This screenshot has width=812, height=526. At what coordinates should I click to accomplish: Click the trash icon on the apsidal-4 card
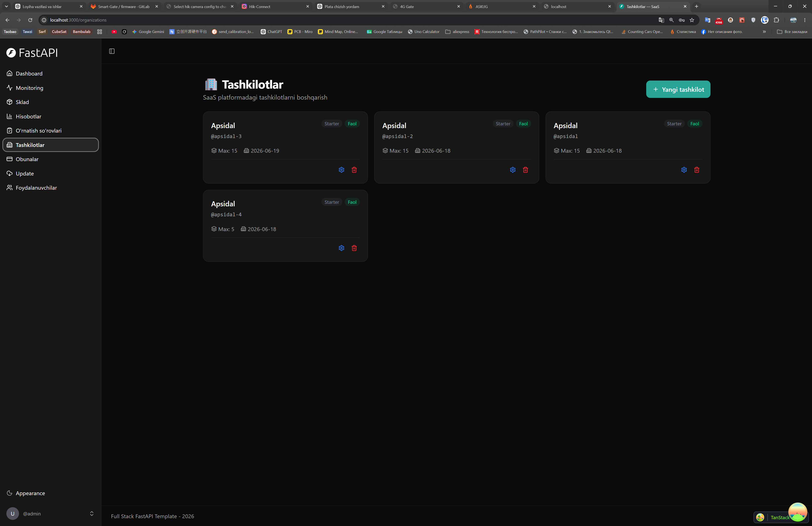[x=354, y=248]
